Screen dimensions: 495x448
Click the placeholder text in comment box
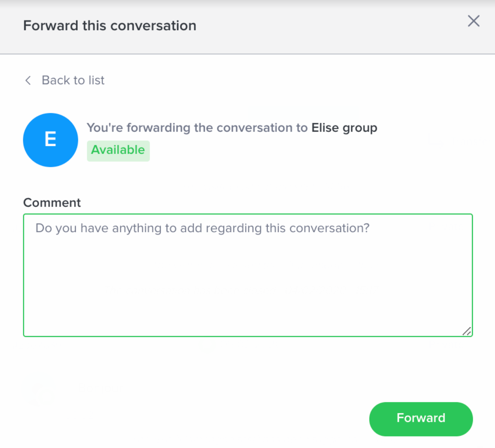click(202, 228)
